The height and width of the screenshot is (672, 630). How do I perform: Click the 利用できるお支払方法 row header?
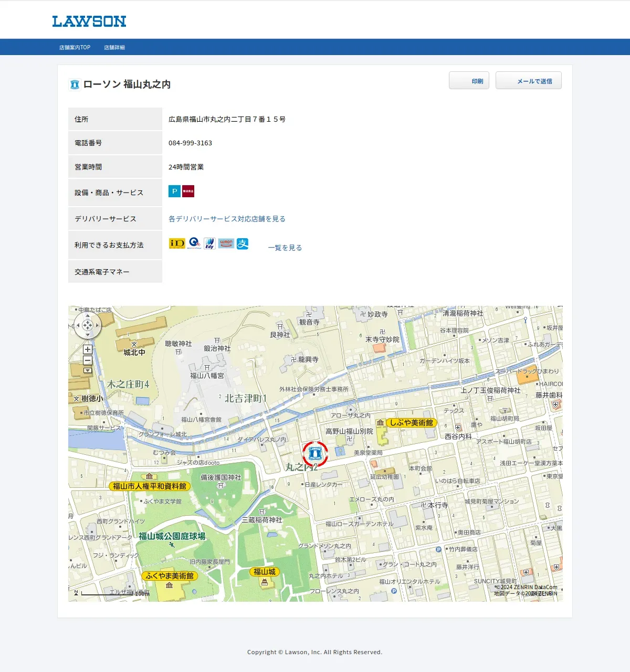tap(115, 245)
